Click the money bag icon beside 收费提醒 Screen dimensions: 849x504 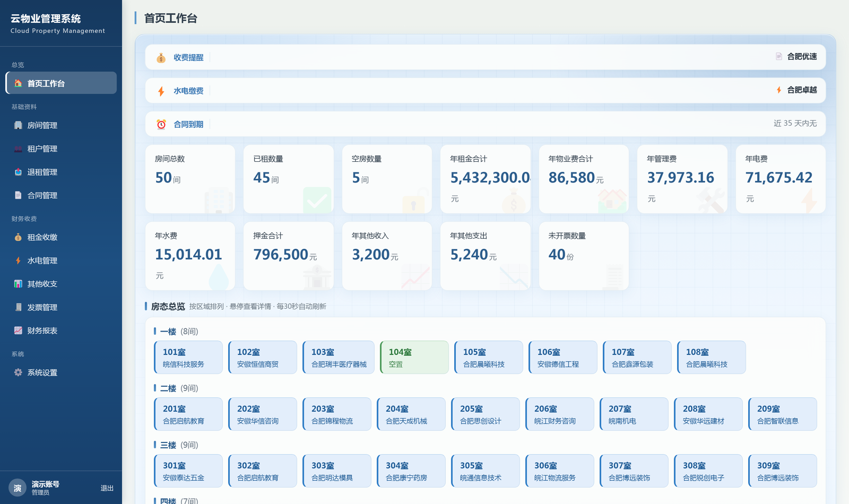(x=161, y=58)
